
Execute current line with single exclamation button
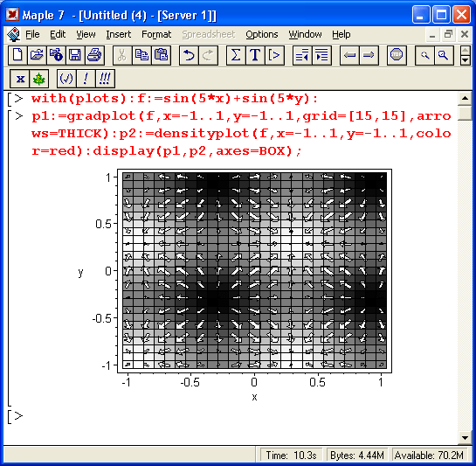click(86, 79)
